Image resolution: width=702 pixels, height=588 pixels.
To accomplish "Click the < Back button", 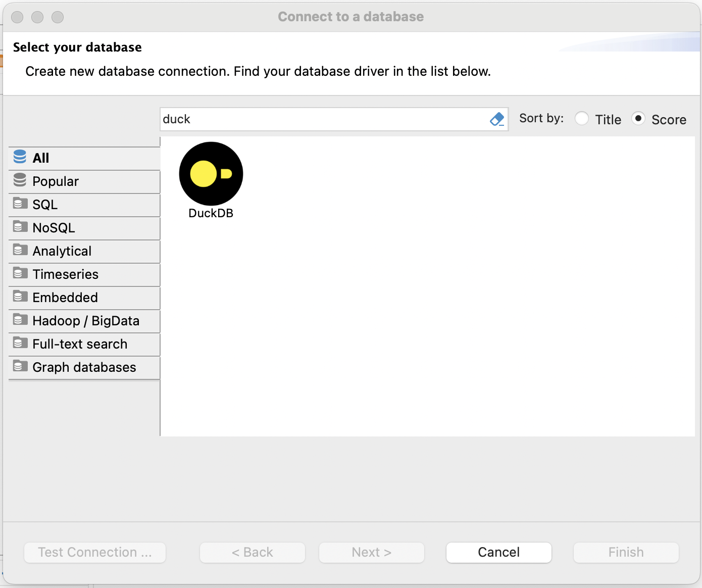I will pos(253,552).
